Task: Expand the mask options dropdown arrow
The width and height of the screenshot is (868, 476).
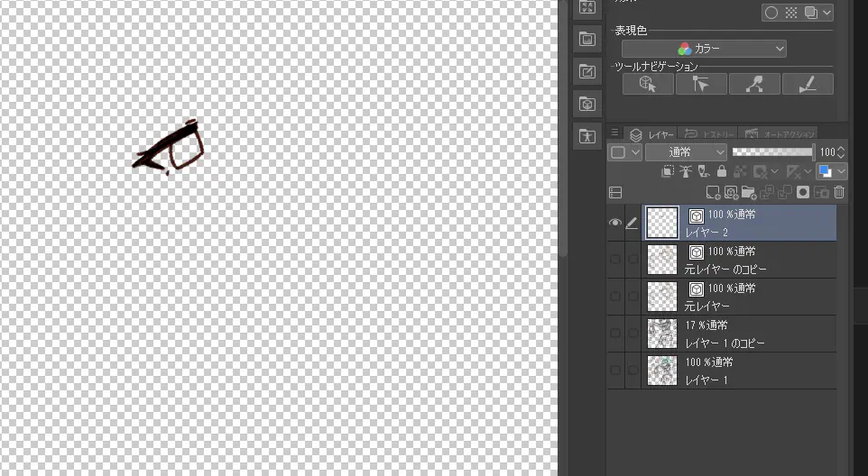Action: [x=774, y=172]
